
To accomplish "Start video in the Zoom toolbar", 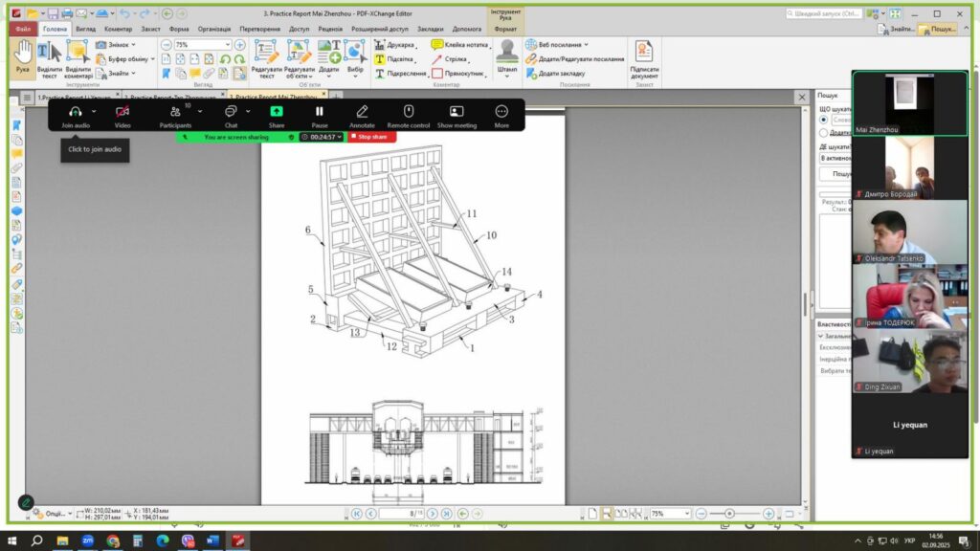I will 122,116.
